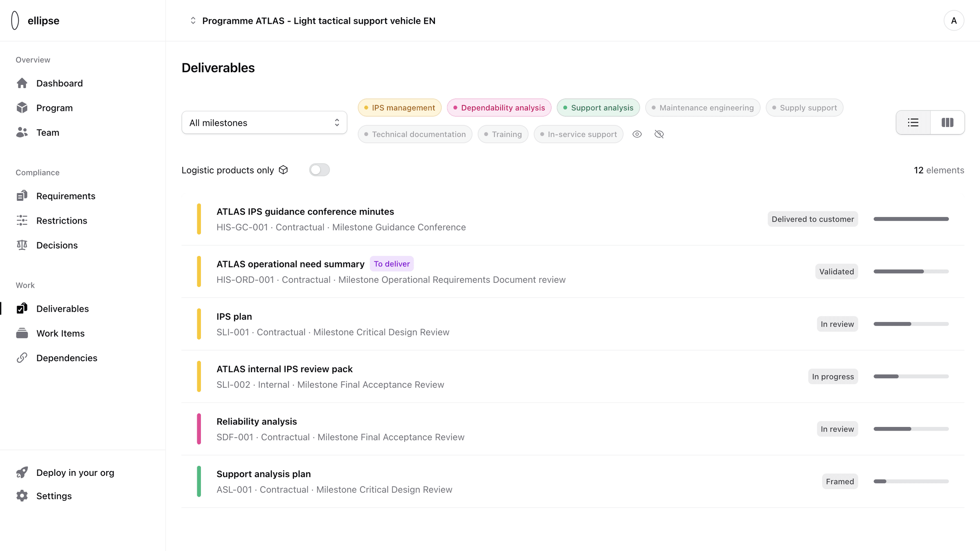This screenshot has height=551, width=980.
Task: Click the rocket icon for Deploy
Action: 22,472
